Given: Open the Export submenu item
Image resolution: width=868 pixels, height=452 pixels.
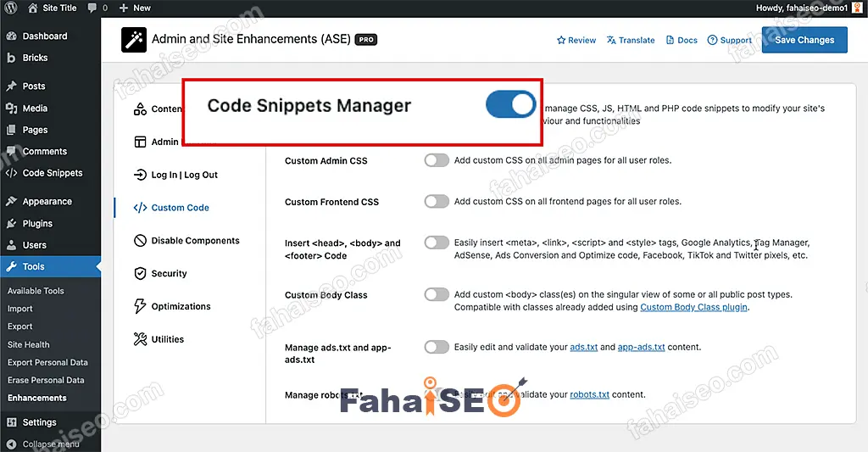Looking at the screenshot, I should [20, 326].
